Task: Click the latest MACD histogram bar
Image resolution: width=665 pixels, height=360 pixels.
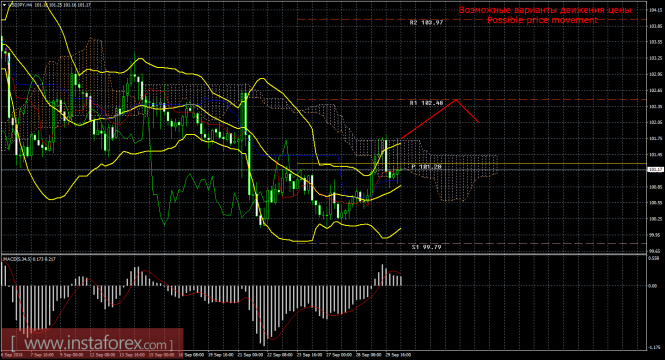Action: coord(401,281)
